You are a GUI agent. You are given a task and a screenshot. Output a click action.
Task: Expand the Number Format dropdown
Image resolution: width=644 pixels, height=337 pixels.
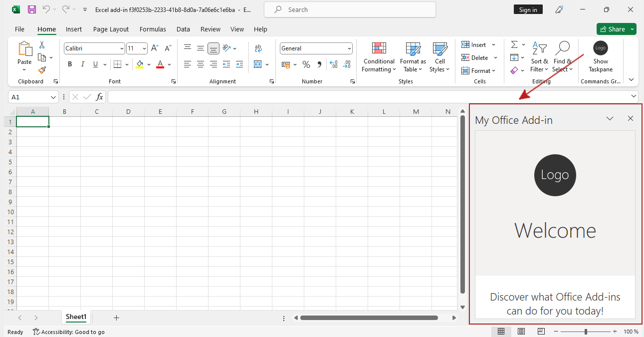349,48
